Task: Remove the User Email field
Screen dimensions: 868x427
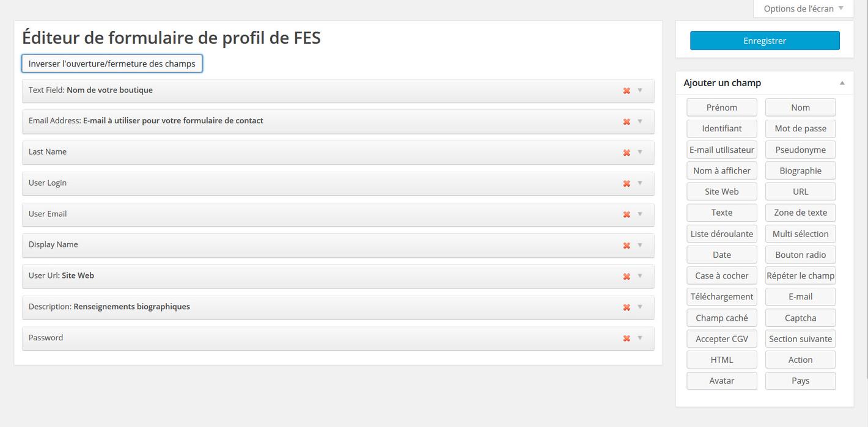Action: tap(627, 214)
